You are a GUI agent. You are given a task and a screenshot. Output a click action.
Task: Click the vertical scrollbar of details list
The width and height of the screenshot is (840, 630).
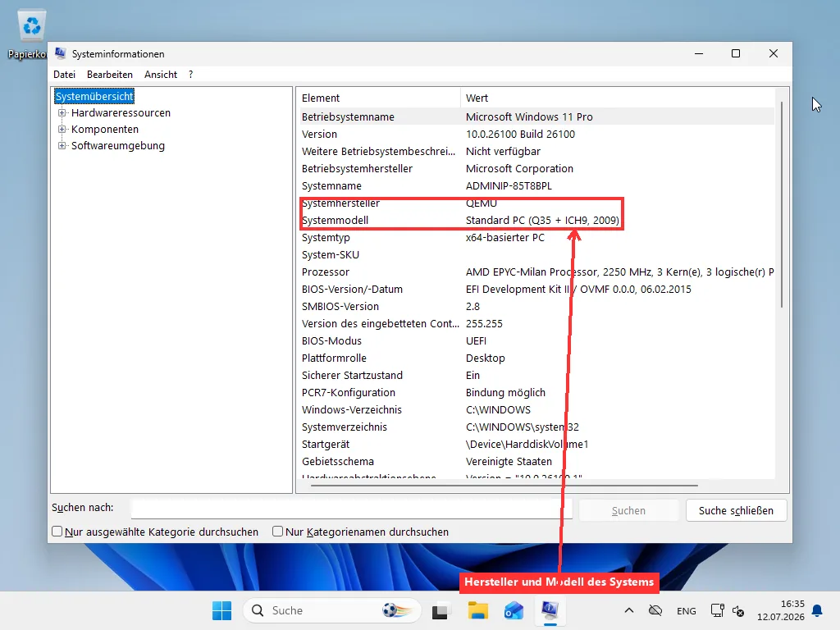(782, 204)
